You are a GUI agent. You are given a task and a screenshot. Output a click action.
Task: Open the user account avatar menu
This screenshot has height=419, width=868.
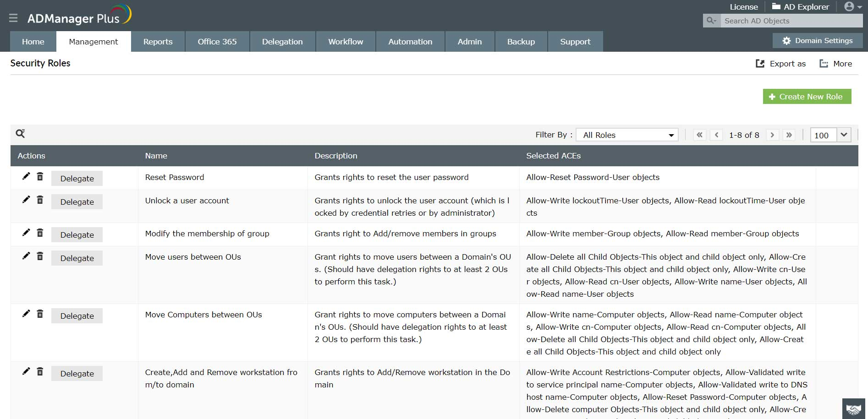click(x=853, y=6)
